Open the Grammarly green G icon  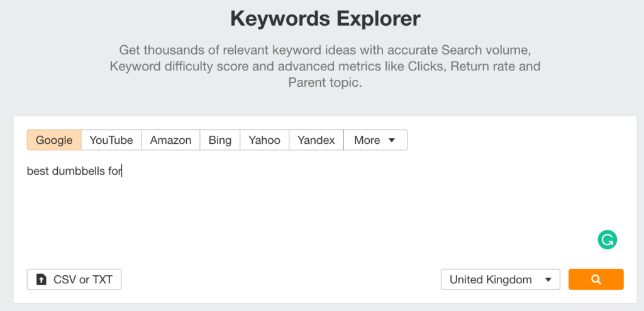point(608,239)
